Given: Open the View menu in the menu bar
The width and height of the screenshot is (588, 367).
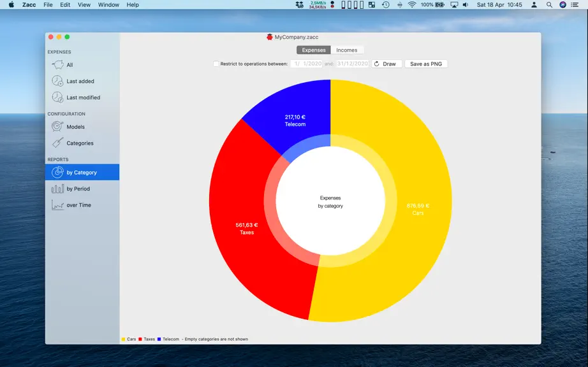Looking at the screenshot, I should point(84,5).
